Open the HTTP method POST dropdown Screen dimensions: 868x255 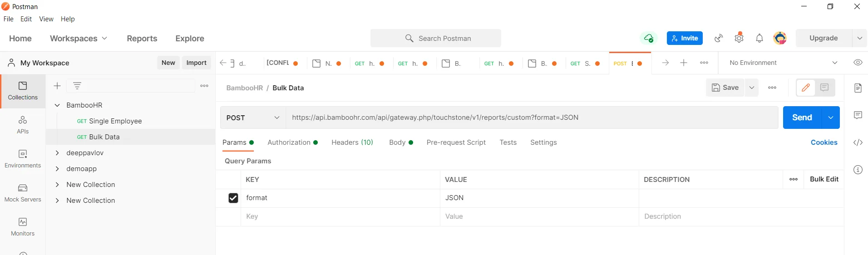coord(253,118)
